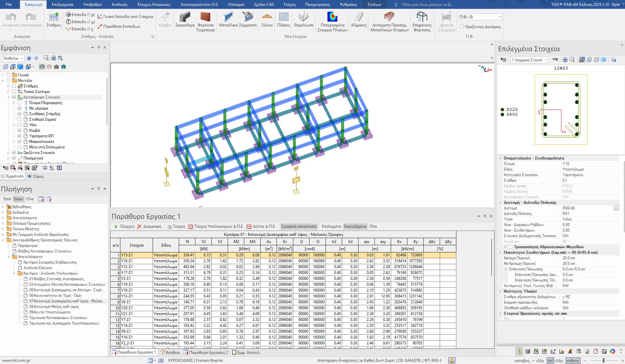Viewport: 625px width, 364px height.
Task: Open the Ανάλυση ribbon tab
Action: (x=119, y=5)
